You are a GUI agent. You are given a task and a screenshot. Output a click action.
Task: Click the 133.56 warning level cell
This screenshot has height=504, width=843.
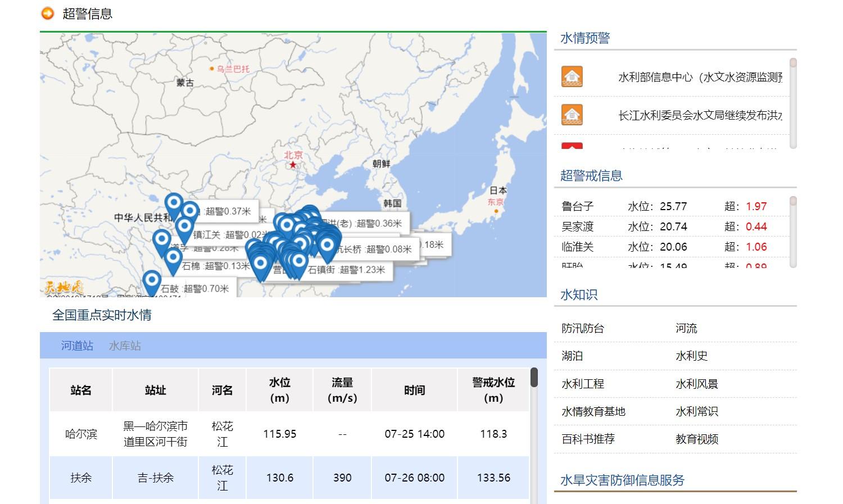[x=493, y=478]
